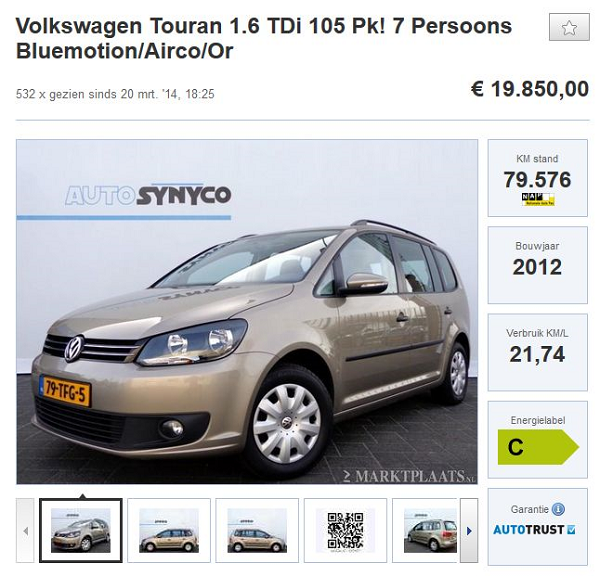Select the second side-view thumbnail
This screenshot has height=576, width=600.
pos(169,530)
